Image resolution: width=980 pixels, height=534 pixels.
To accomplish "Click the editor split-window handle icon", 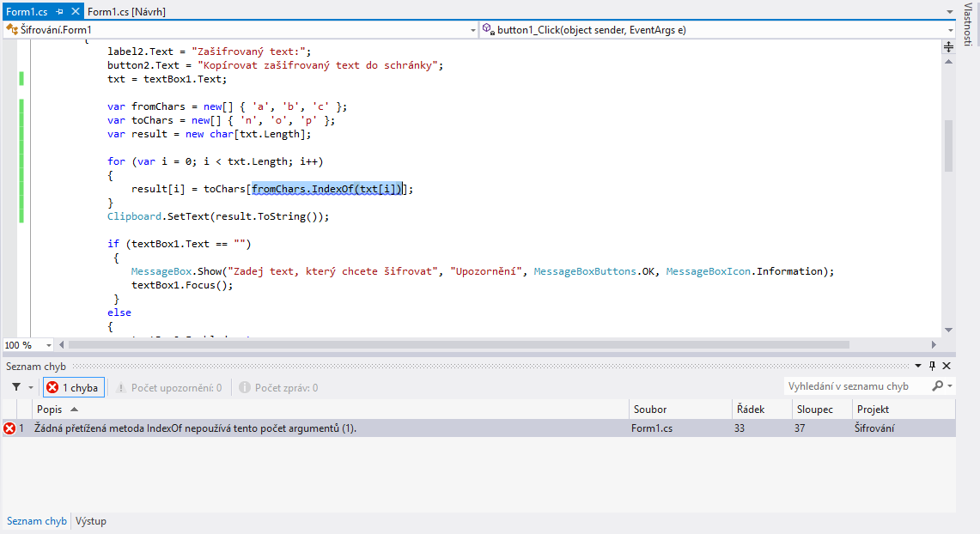I will [x=948, y=46].
